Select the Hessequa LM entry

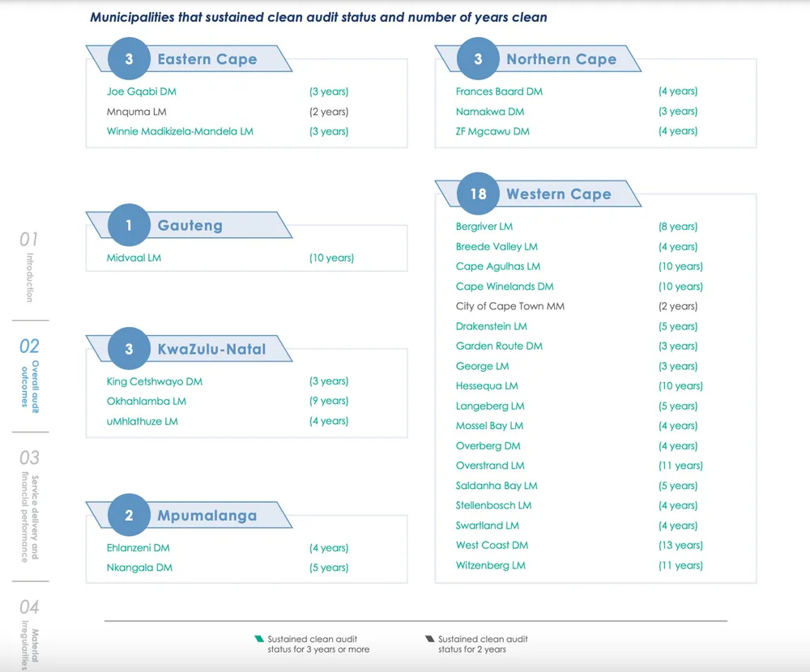pos(487,386)
